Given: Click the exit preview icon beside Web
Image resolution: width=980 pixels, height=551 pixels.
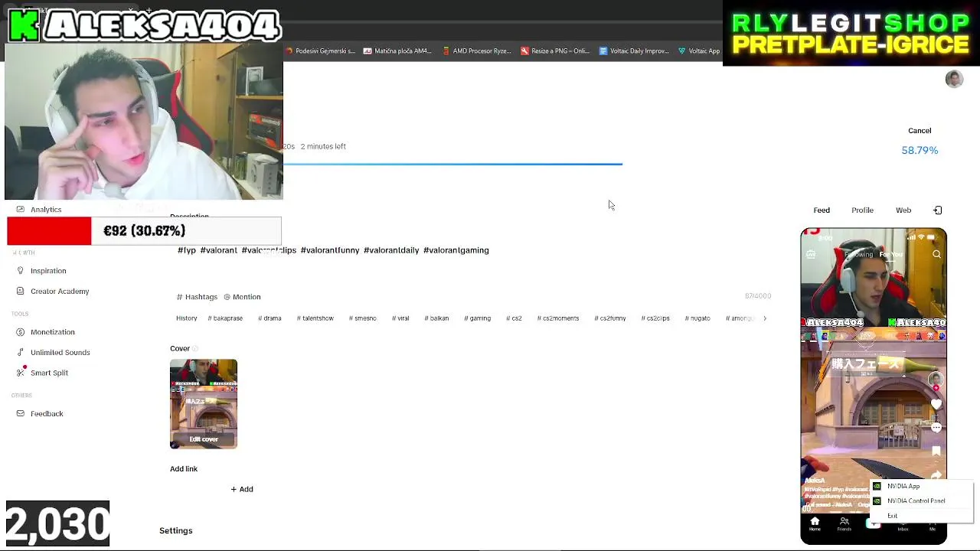Looking at the screenshot, I should click(x=938, y=210).
